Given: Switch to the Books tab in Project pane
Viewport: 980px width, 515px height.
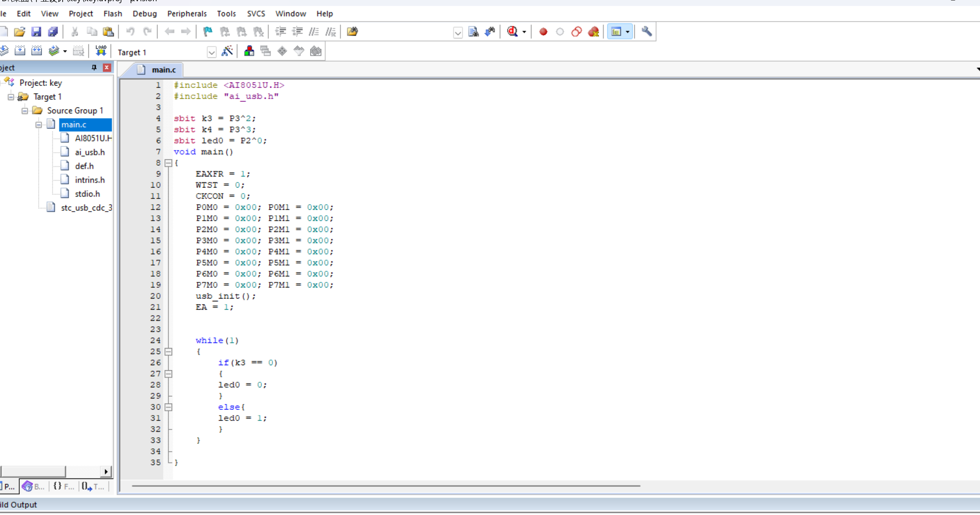Looking at the screenshot, I should [33, 486].
